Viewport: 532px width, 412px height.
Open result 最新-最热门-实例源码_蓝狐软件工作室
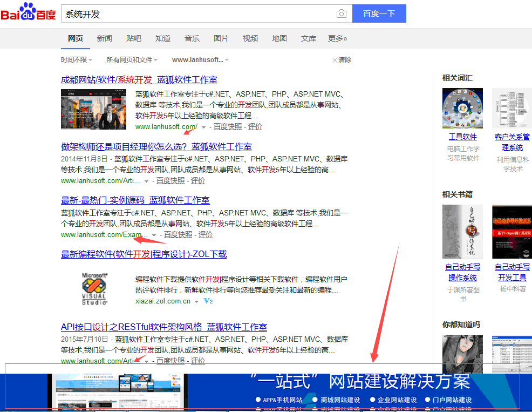point(135,200)
